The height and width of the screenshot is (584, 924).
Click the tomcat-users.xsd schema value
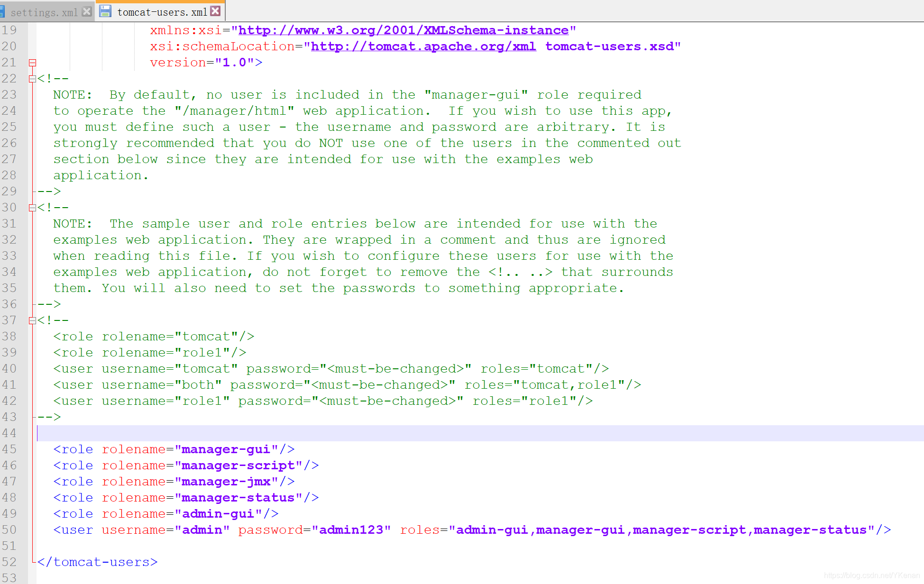[x=610, y=46]
